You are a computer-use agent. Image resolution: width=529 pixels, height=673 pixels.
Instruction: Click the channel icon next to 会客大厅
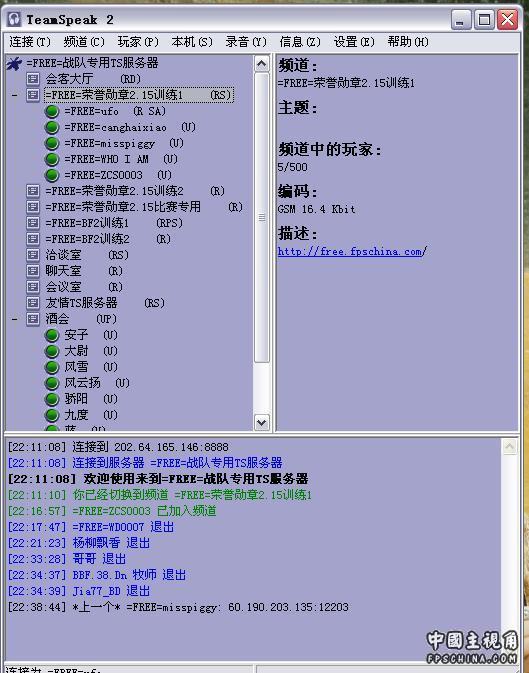click(33, 79)
